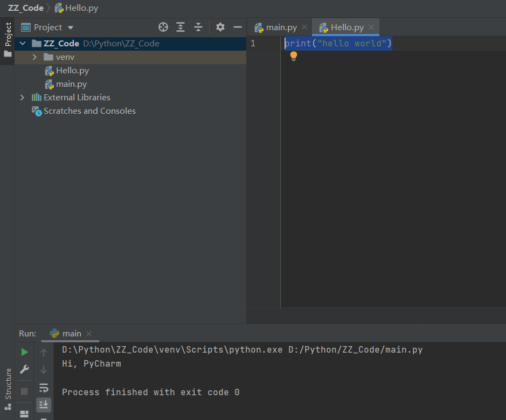The width and height of the screenshot is (506, 420).
Task: Close the main.py editor tab
Action: click(304, 27)
